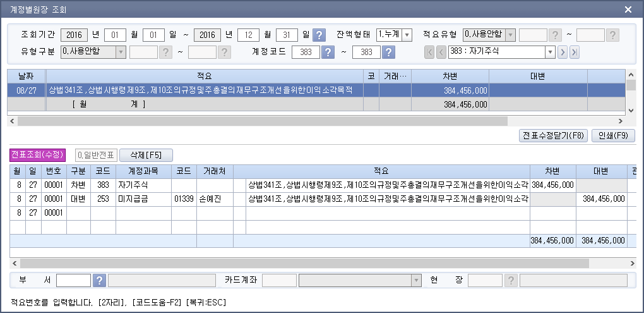Click the 0.일반전표 field
Image resolution: width=644 pixels, height=313 pixels.
(97, 155)
